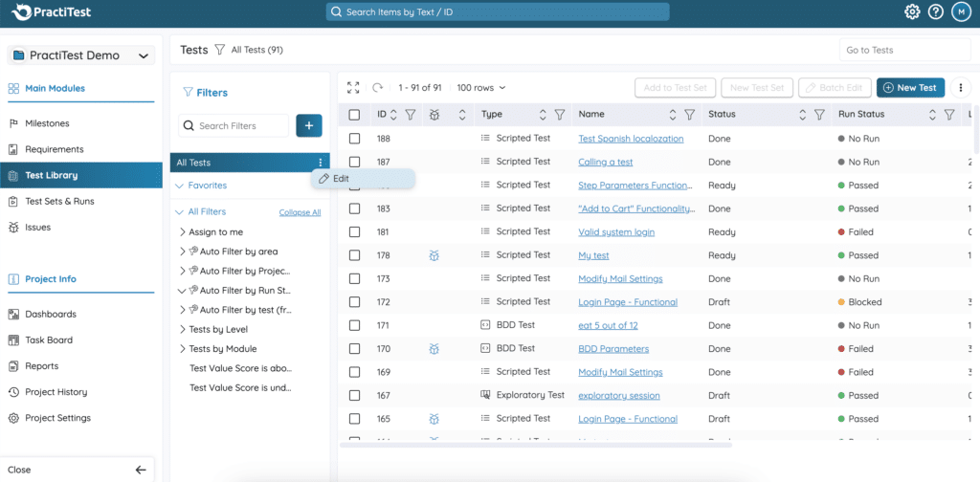Expand the Assign to me filter
Viewport: 980px width, 482px height.
pyautogui.click(x=183, y=232)
